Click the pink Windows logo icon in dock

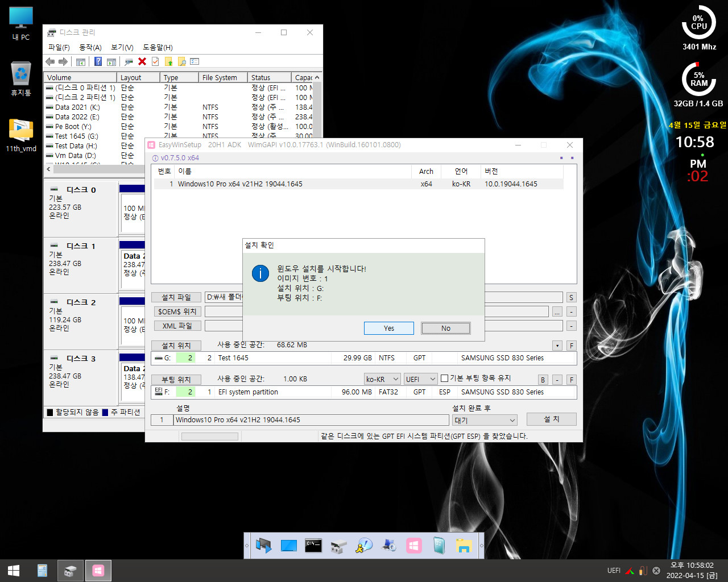point(414,546)
